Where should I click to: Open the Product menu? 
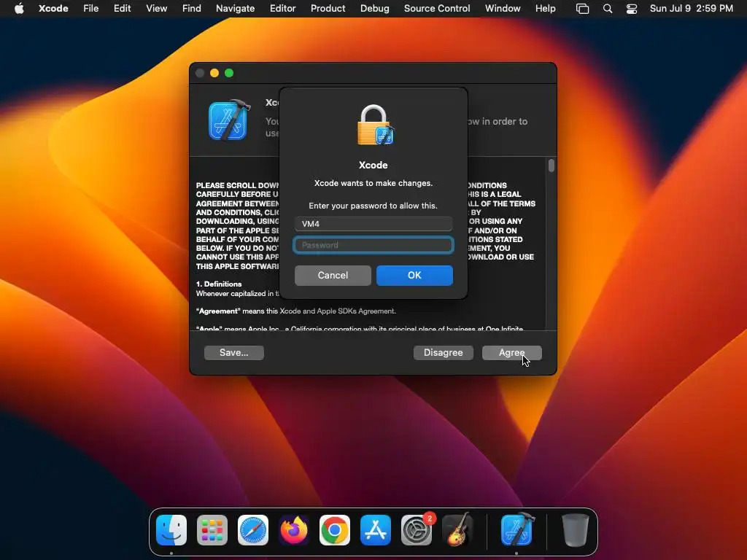[328, 9]
